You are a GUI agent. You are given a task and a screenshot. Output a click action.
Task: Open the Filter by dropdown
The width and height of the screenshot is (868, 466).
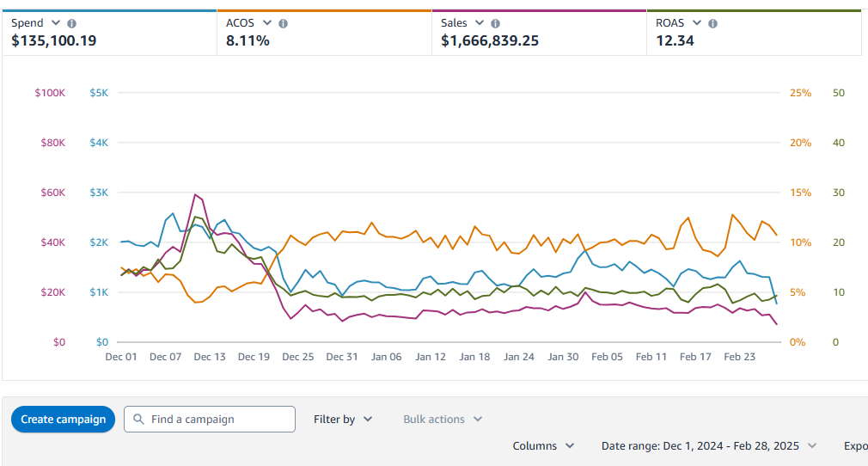point(343,420)
